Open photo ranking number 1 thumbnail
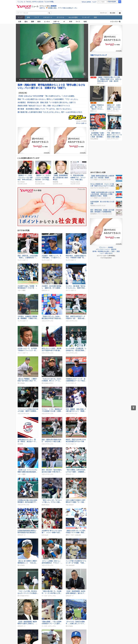Screen dimensions: 138x644 pyautogui.click(x=106, y=67)
